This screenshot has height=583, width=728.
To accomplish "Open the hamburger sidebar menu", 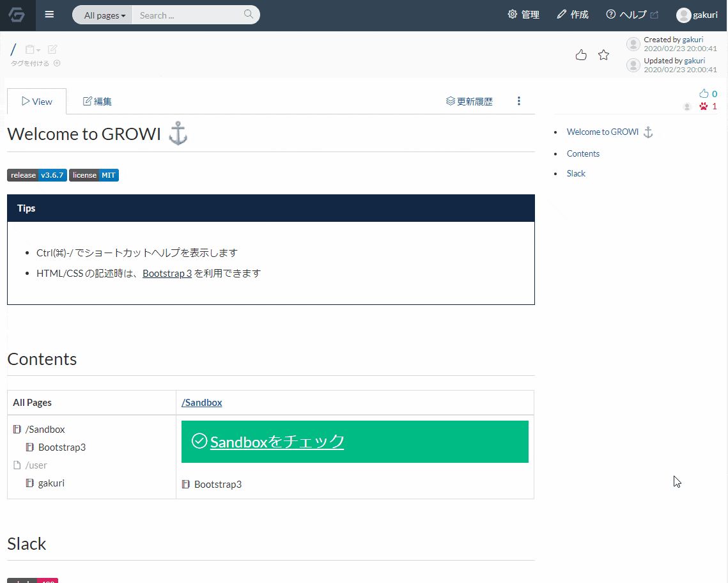I will 49,15.
